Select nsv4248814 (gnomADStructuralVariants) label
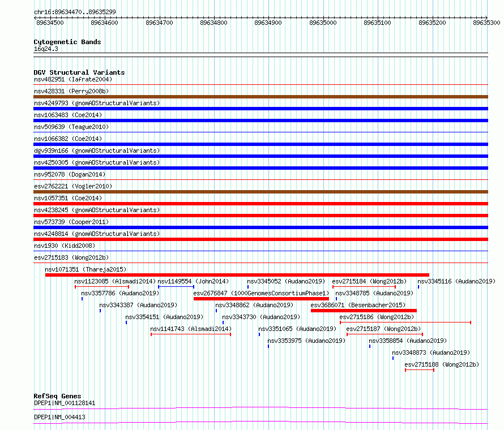 pyautogui.click(x=97, y=234)
